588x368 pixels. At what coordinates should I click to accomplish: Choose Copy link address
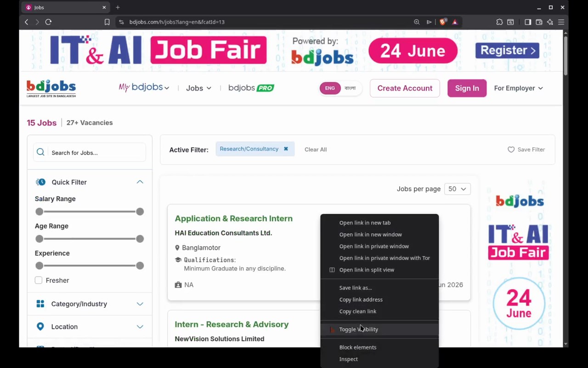coord(379,299)
